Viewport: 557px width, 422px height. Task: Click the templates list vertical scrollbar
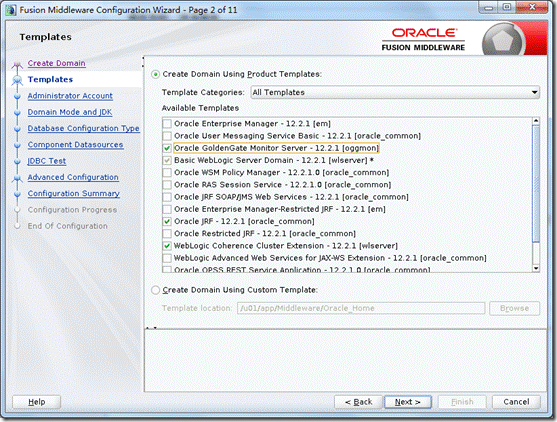click(x=536, y=195)
